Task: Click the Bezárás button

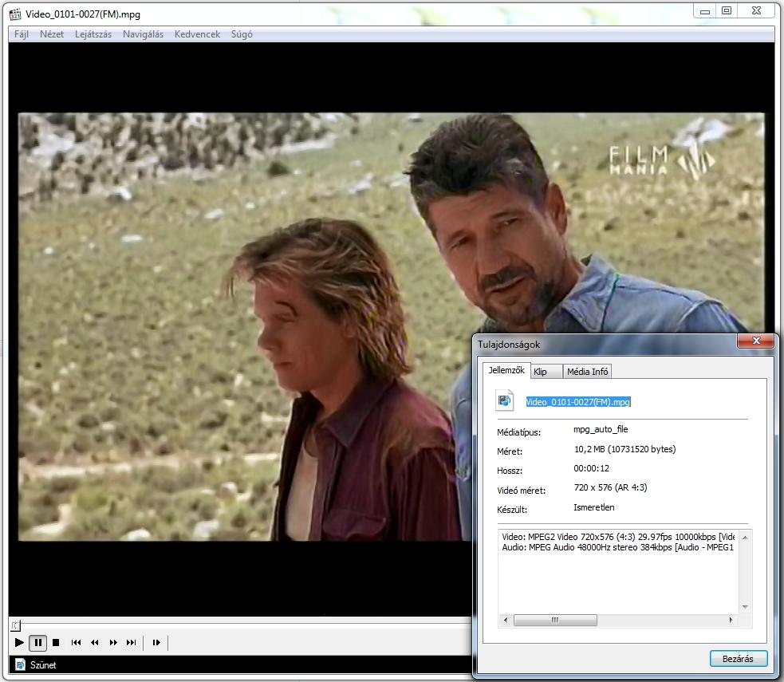Action: point(738,659)
